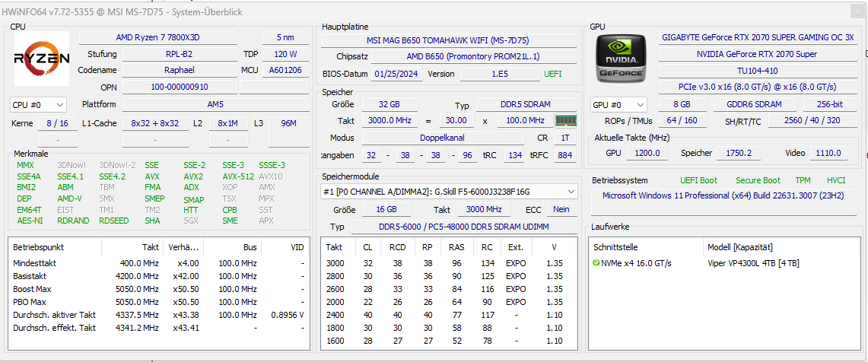868x362 pixels.
Task: Click the AM5 platform field
Action: coord(216,105)
